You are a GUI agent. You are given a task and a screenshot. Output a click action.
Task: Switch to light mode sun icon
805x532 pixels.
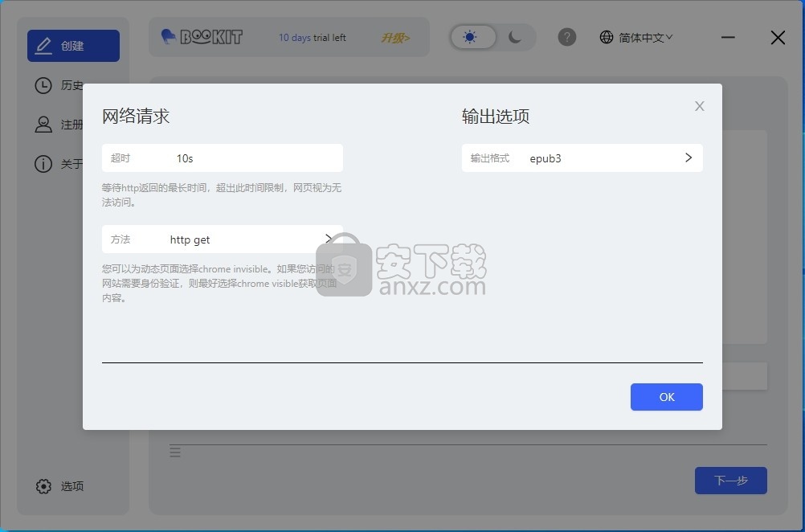pos(470,37)
